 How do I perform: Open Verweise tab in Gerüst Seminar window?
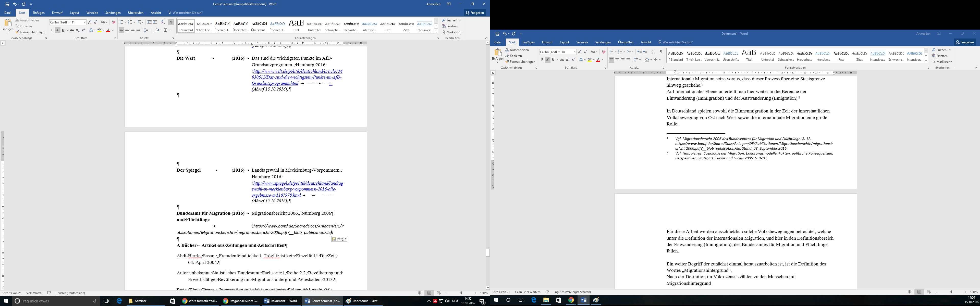[92, 13]
